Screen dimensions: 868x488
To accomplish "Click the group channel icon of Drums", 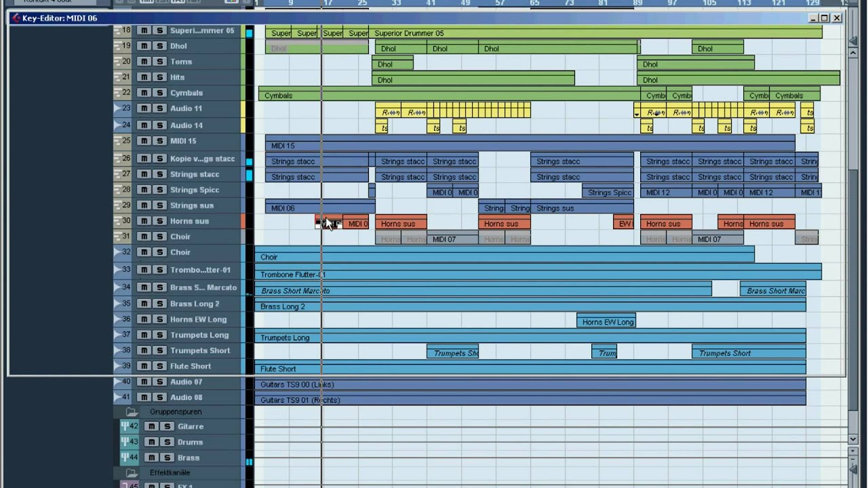I will pyautogui.click(x=125, y=442).
